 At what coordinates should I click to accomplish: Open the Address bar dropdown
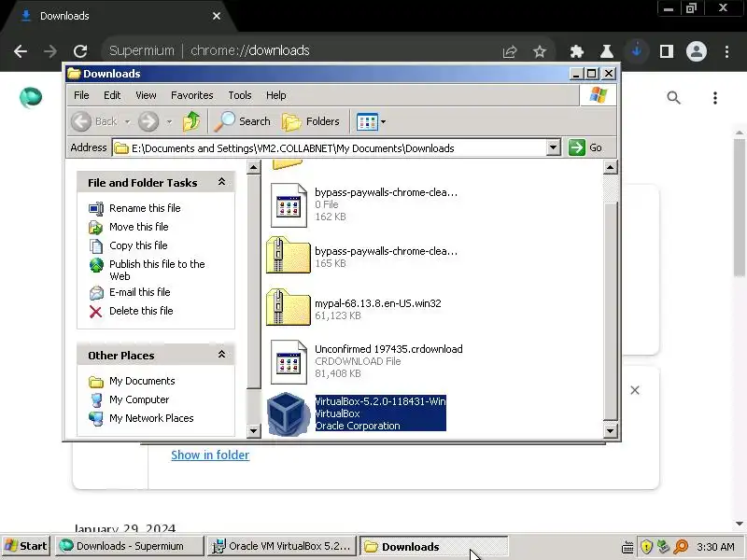553,147
